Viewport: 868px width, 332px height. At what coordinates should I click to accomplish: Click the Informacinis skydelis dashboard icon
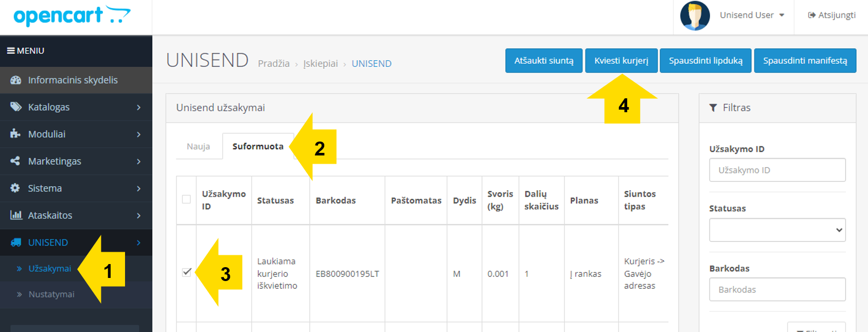16,80
